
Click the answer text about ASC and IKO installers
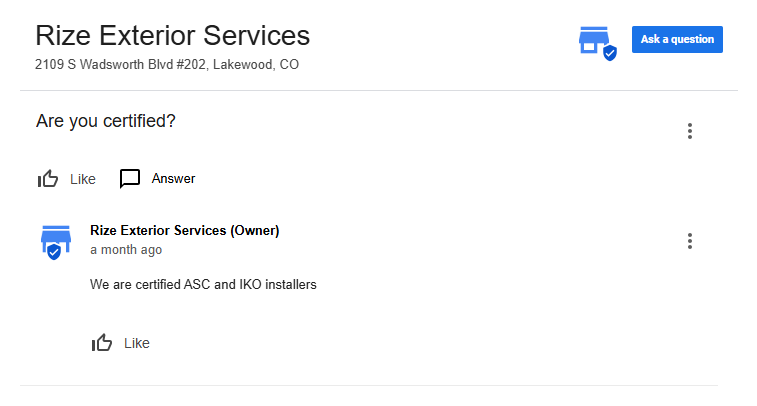(x=203, y=285)
